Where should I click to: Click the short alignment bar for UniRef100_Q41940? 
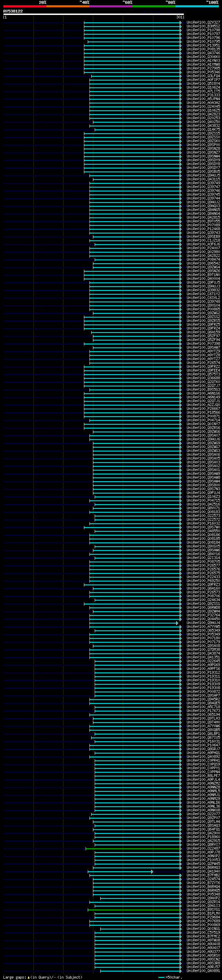(x=120, y=871)
